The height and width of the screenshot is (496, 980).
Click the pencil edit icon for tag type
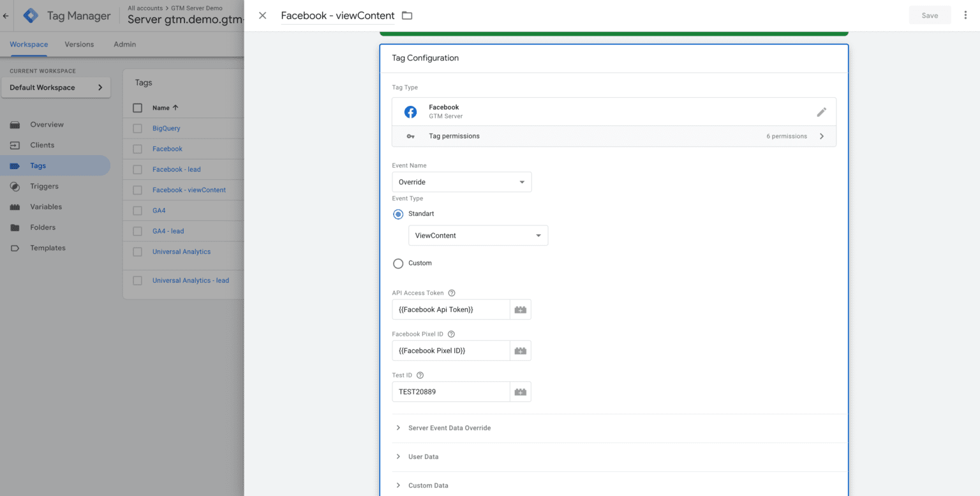[x=821, y=112]
